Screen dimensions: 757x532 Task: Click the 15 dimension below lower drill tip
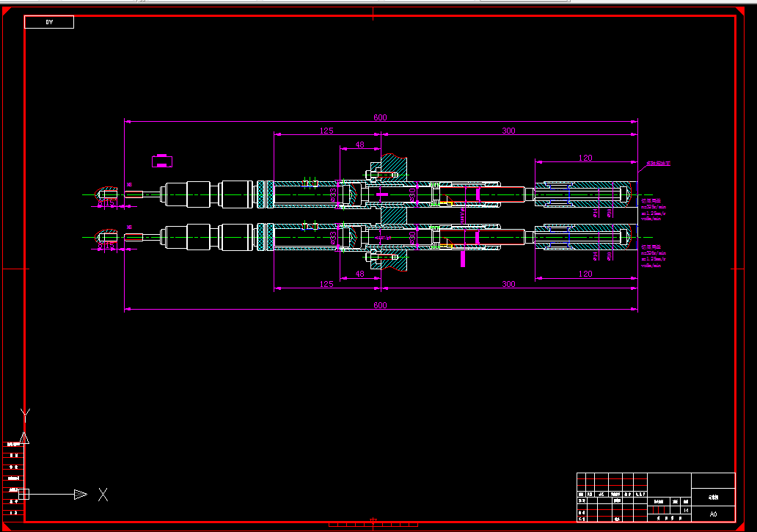click(109, 245)
